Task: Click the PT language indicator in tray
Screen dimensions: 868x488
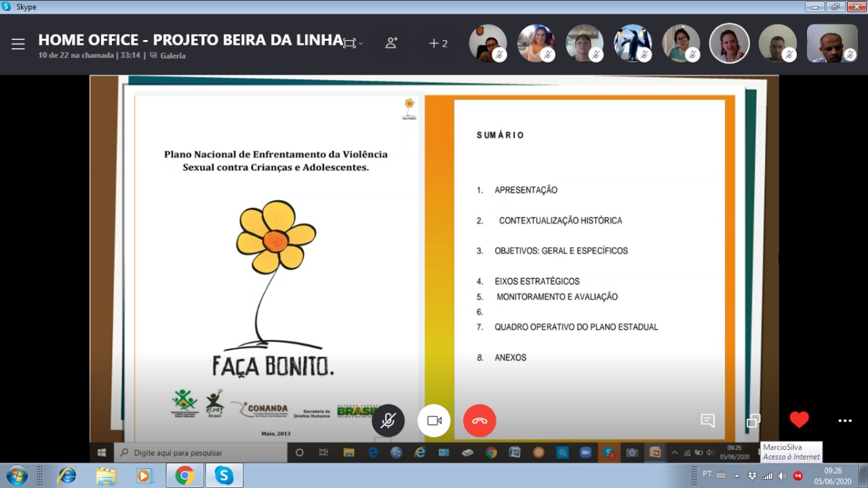Action: [707, 474]
